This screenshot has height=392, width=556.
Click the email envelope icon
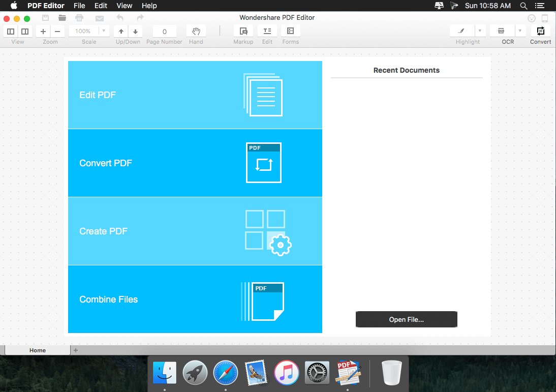tap(100, 18)
